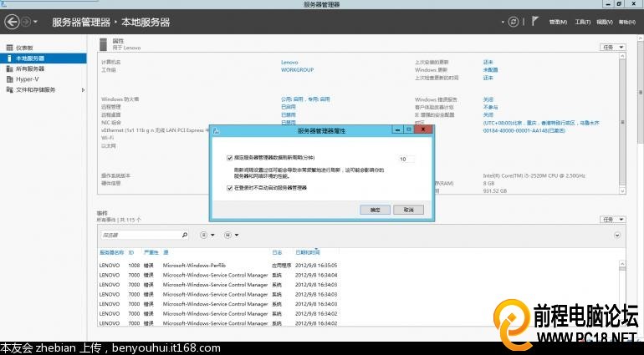Open the 任务 dropdown in events panel
This screenshot has width=644, height=355.
point(613,219)
